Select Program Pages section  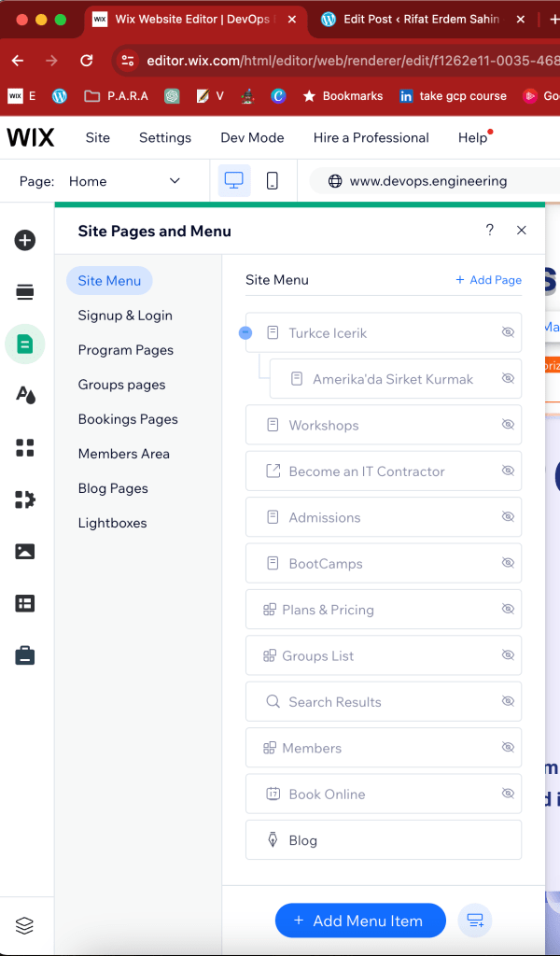125,350
